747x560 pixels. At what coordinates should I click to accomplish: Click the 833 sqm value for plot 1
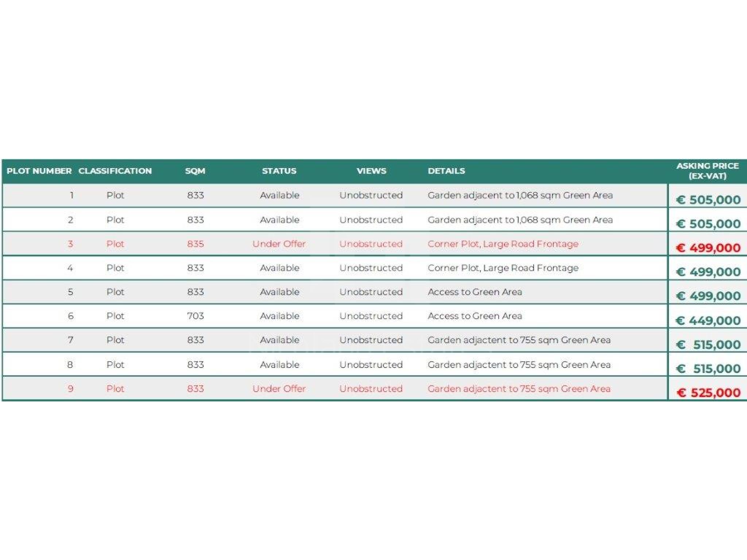tap(196, 195)
